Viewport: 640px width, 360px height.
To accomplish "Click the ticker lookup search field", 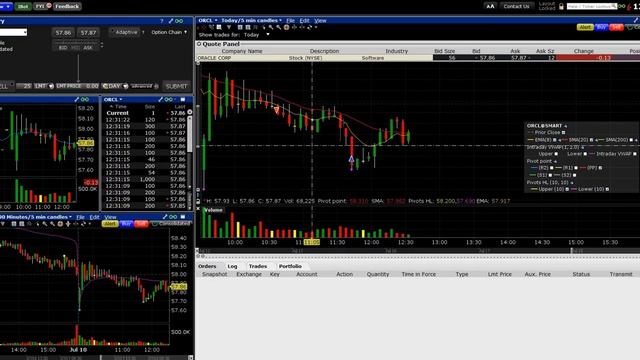I will click(x=592, y=6).
